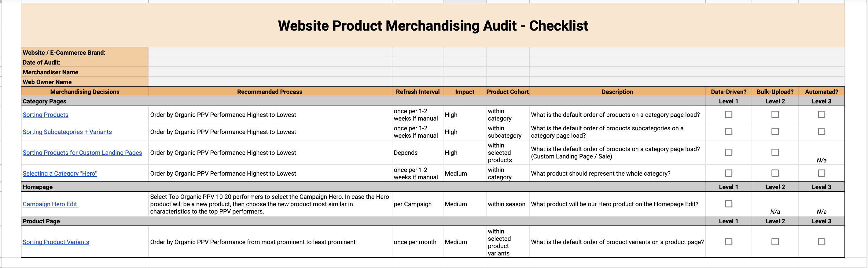Select the Web Owner Name label cell
Screen dimensions: 868x268
tap(85, 82)
